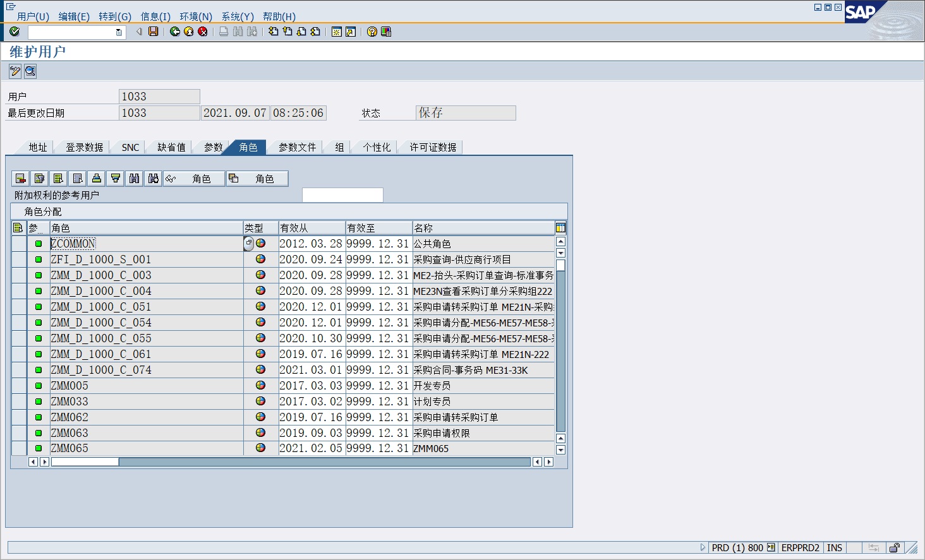The image size is (925, 560).
Task: Click the sort ascending icon above role list
Action: (x=96, y=178)
